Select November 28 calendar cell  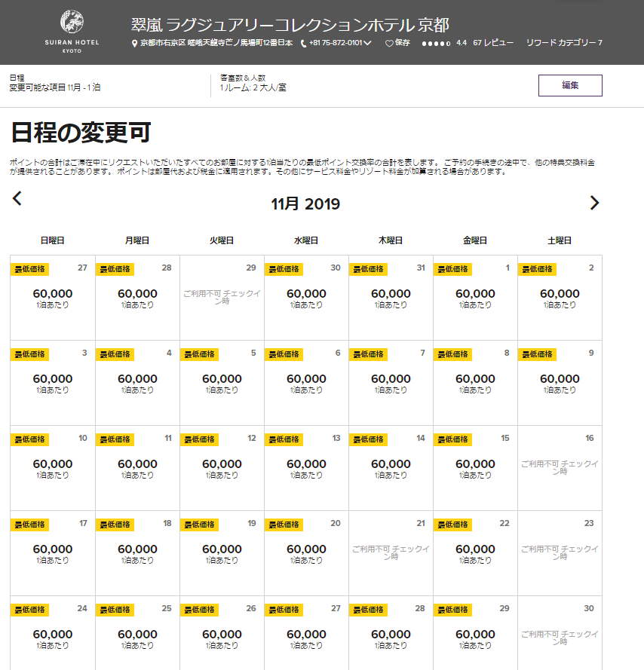click(391, 633)
